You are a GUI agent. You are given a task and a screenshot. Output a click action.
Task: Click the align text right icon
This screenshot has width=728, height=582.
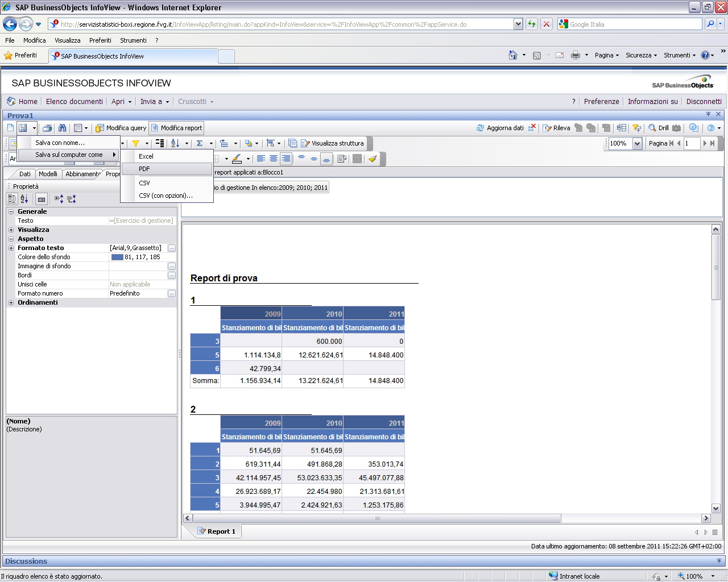point(286,159)
